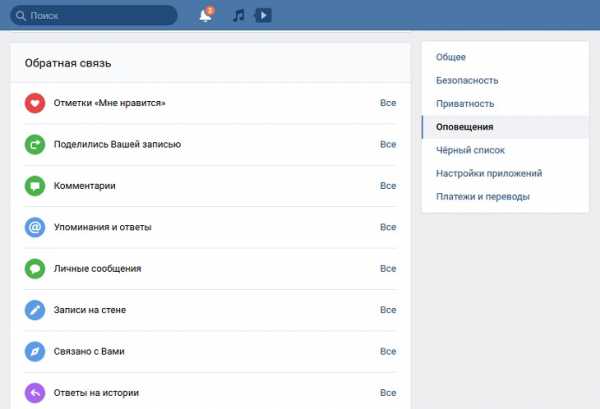Click the green share arrow icon
This screenshot has height=409, width=600.
coord(35,145)
